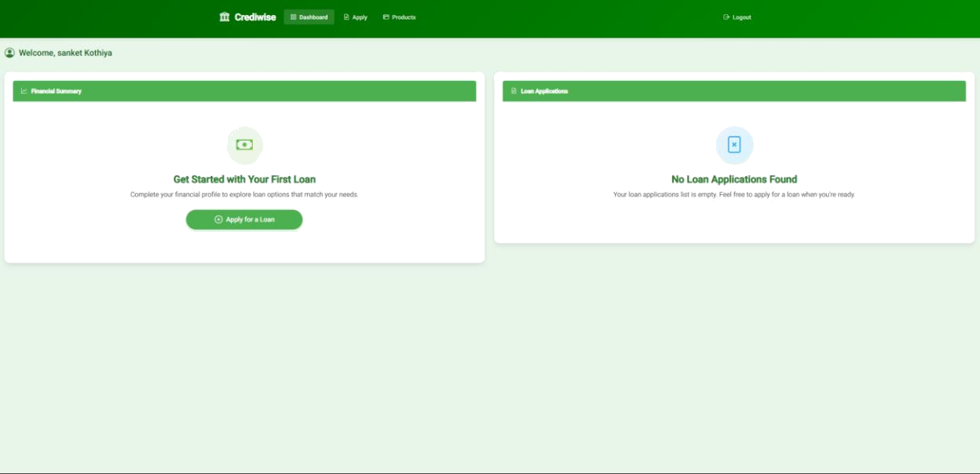The height and width of the screenshot is (474, 980).
Task: Open the Products navigation item
Action: coord(399,17)
